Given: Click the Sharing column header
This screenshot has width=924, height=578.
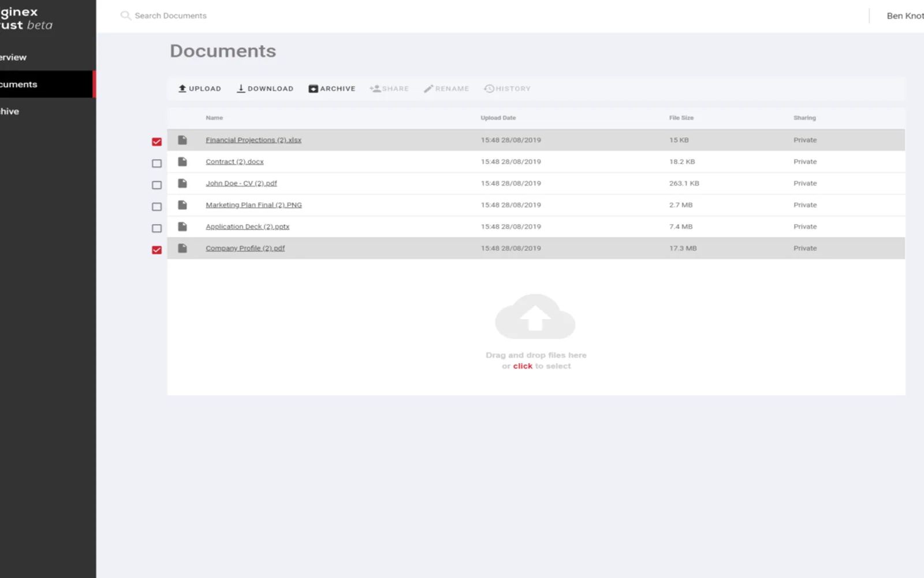Looking at the screenshot, I should [x=804, y=118].
